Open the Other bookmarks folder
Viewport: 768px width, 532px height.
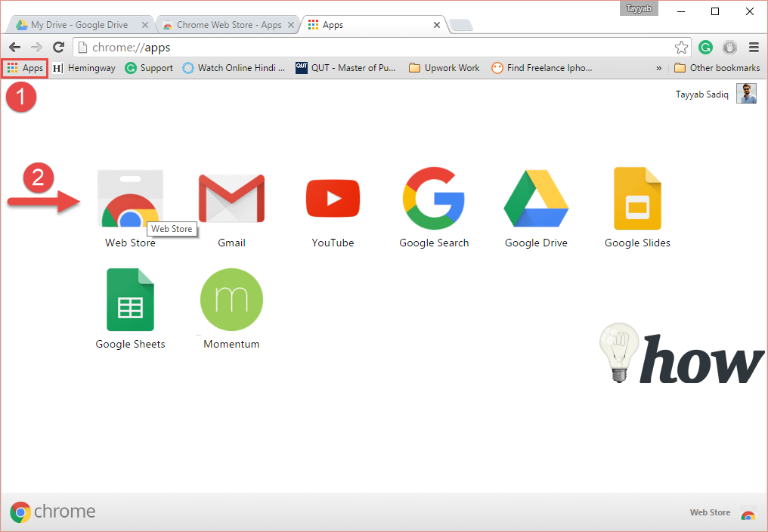pyautogui.click(x=717, y=68)
